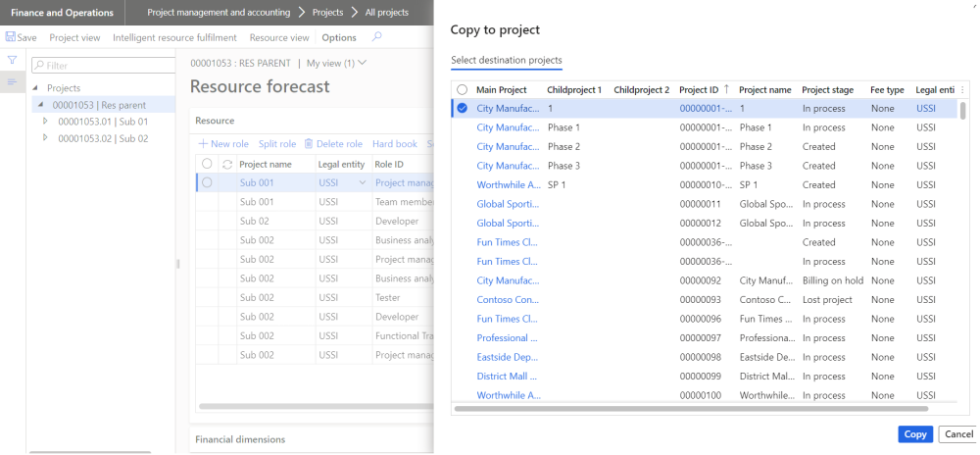Click the Team member role cell
This screenshot has width=980, height=455.
coord(404,202)
